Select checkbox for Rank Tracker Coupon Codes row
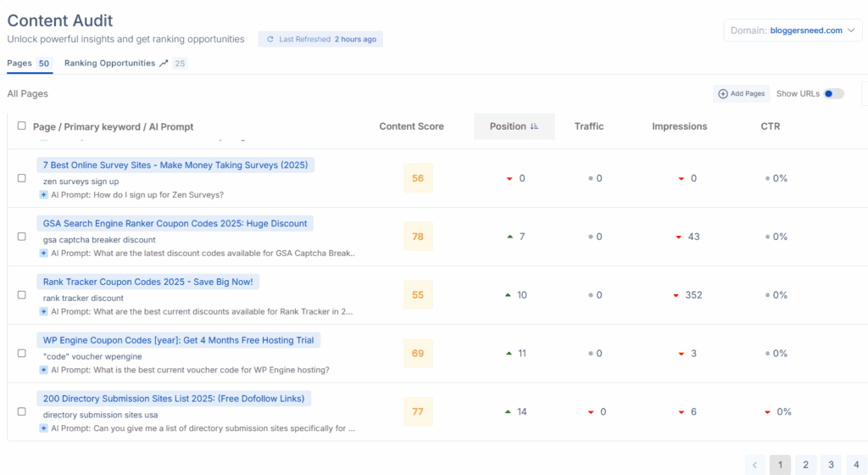 22,295
